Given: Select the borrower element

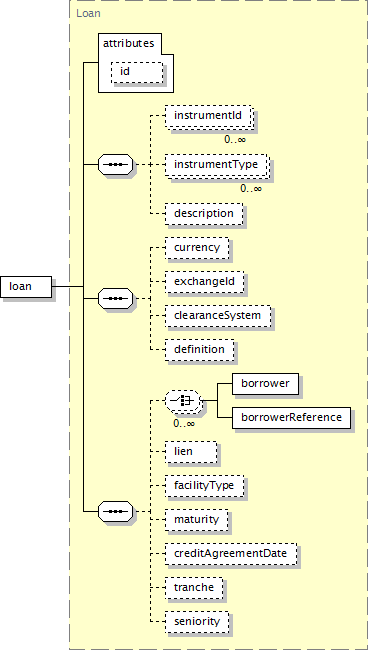Looking at the screenshot, I should click(x=265, y=383).
